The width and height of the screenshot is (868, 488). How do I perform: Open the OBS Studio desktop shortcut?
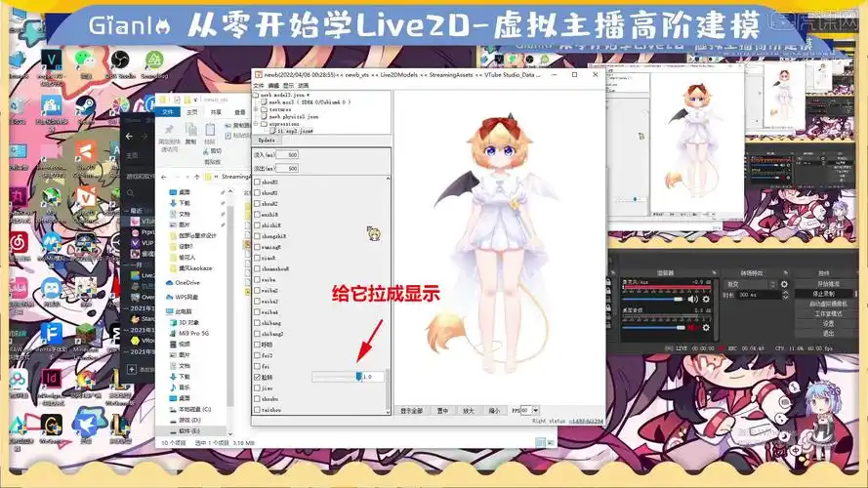tap(119, 59)
